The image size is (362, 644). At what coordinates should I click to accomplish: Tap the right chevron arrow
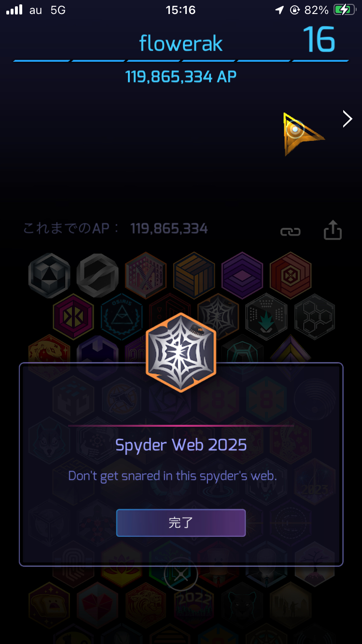point(348,119)
